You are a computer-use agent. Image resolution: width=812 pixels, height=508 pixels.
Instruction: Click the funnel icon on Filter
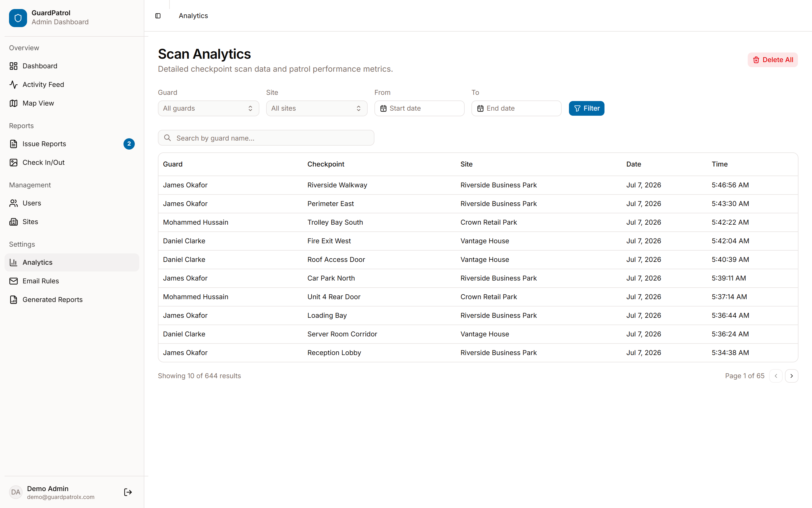[x=577, y=109]
